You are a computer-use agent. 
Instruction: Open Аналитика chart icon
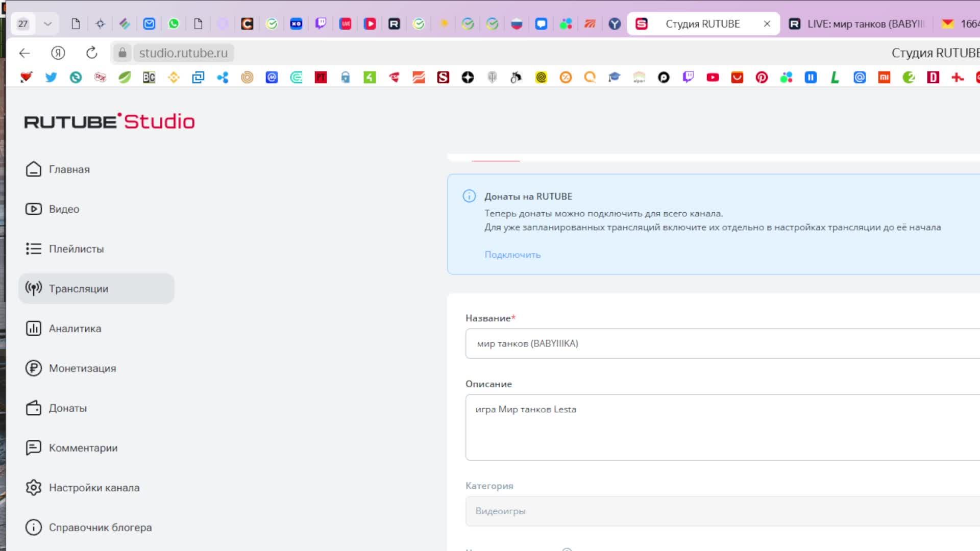point(34,329)
